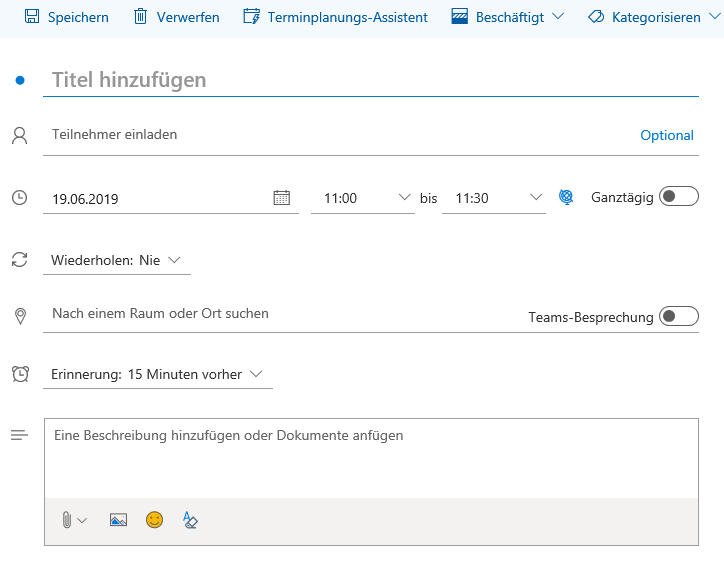Open the 11:30 end time dropdown
The image size is (724, 572).
pos(494,198)
